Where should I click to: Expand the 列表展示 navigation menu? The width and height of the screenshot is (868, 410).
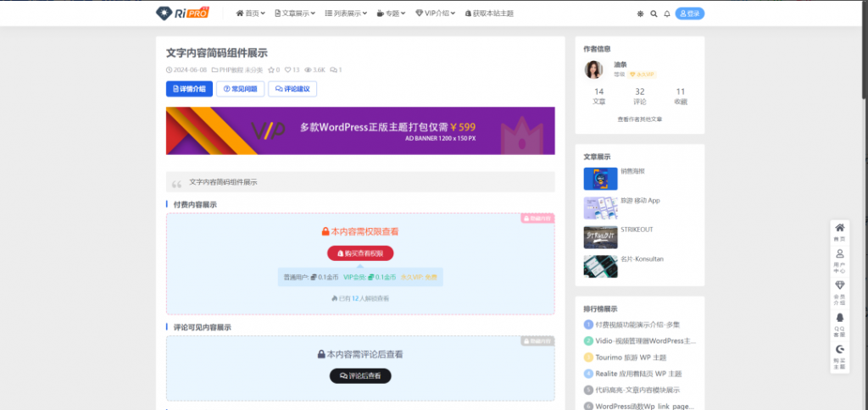coord(346,14)
